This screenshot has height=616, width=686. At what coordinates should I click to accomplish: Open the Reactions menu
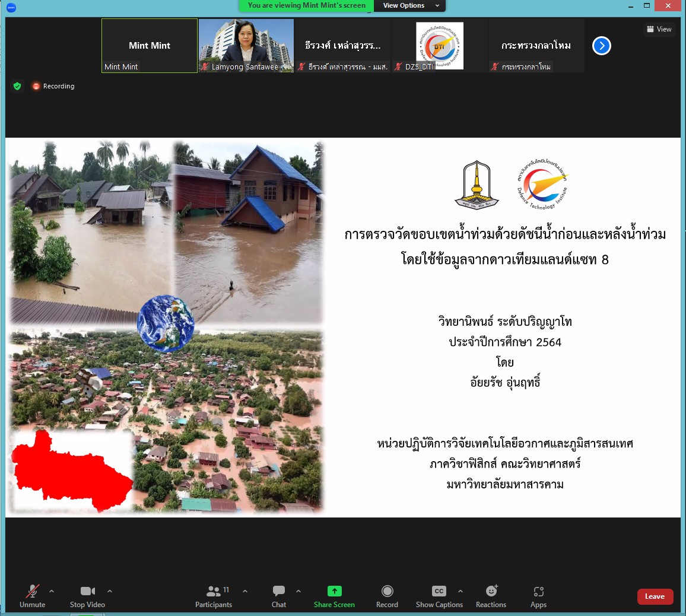coord(491,597)
